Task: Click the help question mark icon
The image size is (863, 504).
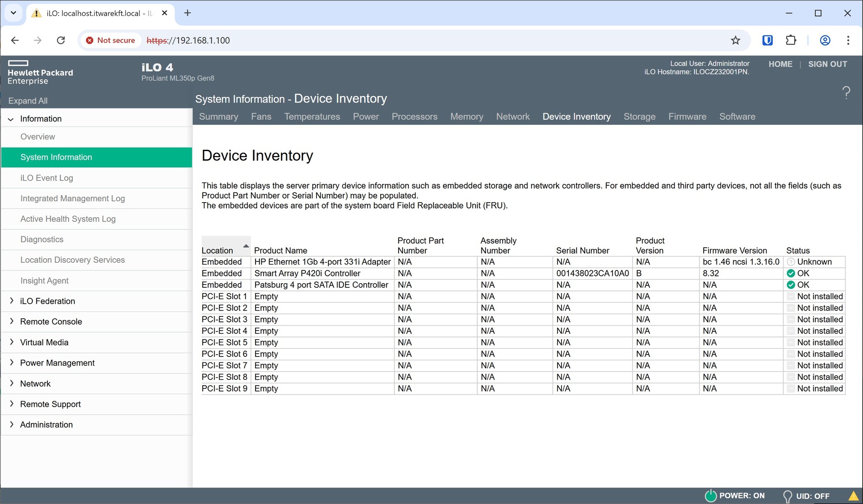Action: coord(846,93)
